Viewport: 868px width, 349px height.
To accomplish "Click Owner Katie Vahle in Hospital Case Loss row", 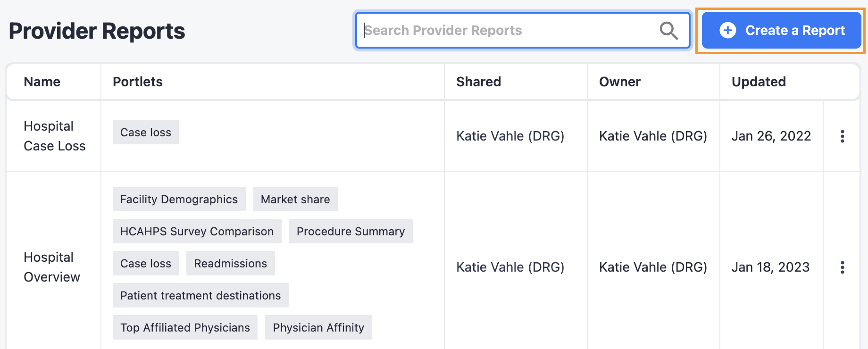I will pos(653,136).
